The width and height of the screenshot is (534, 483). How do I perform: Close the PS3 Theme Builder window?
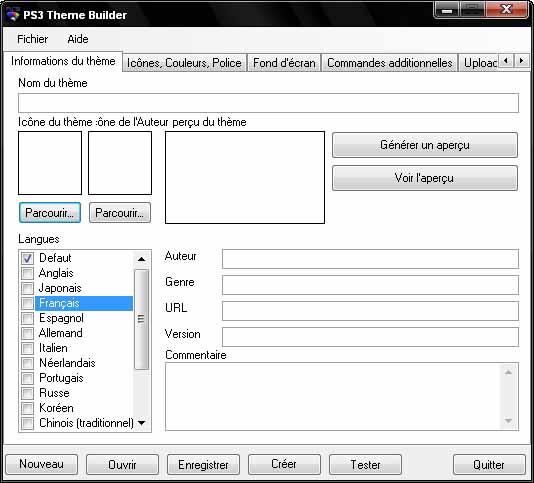(507, 10)
